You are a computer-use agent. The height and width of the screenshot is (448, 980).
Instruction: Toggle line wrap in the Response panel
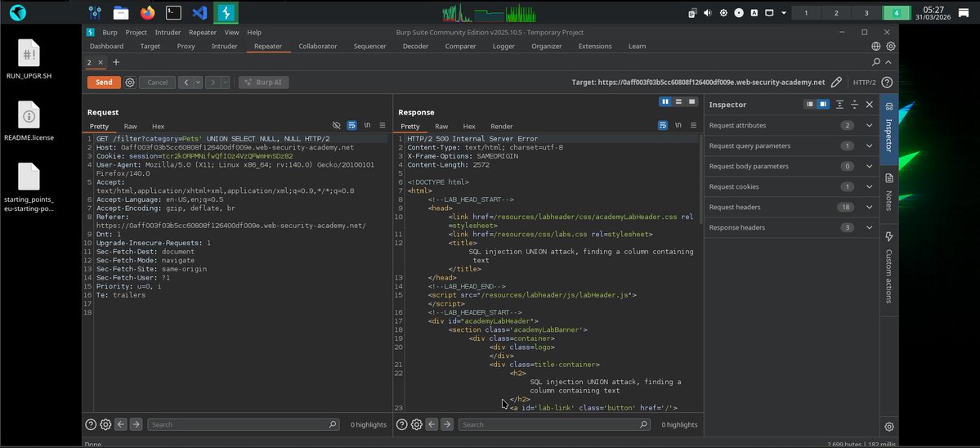(x=663, y=126)
